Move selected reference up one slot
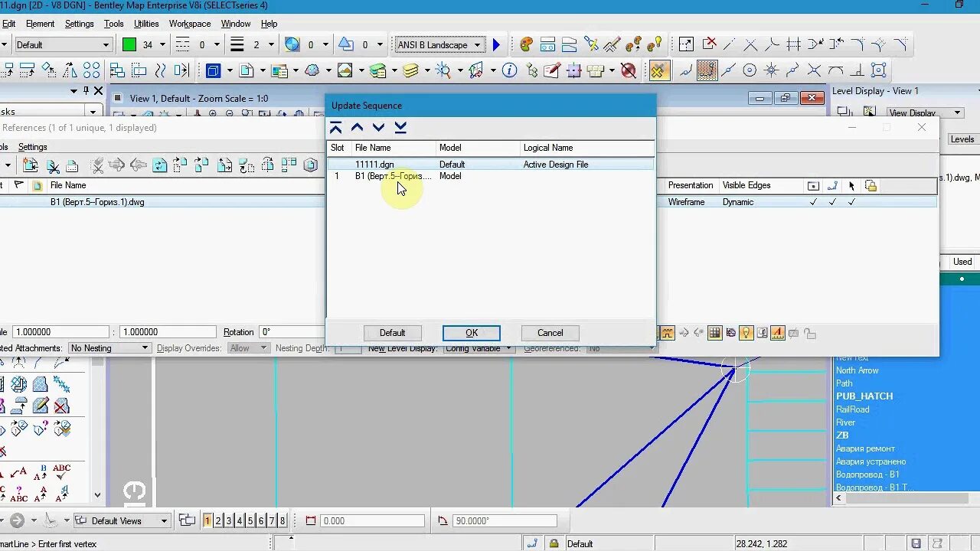 click(357, 128)
